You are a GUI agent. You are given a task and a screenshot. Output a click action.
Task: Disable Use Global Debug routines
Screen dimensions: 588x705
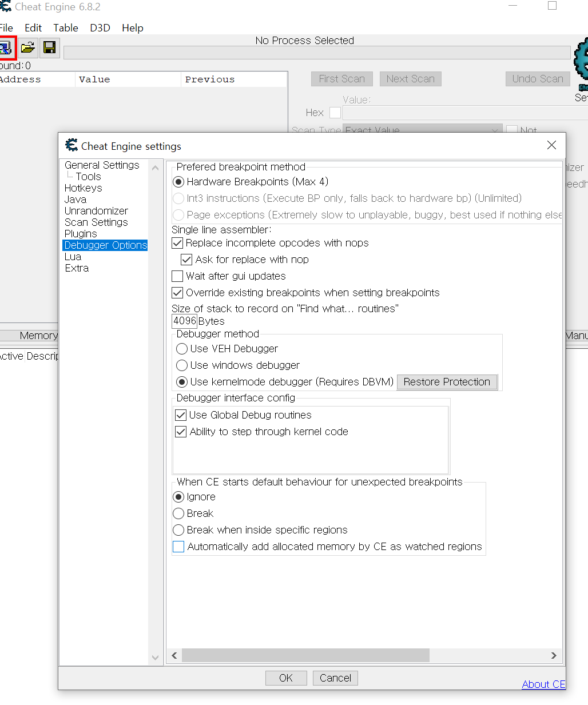pyautogui.click(x=181, y=415)
